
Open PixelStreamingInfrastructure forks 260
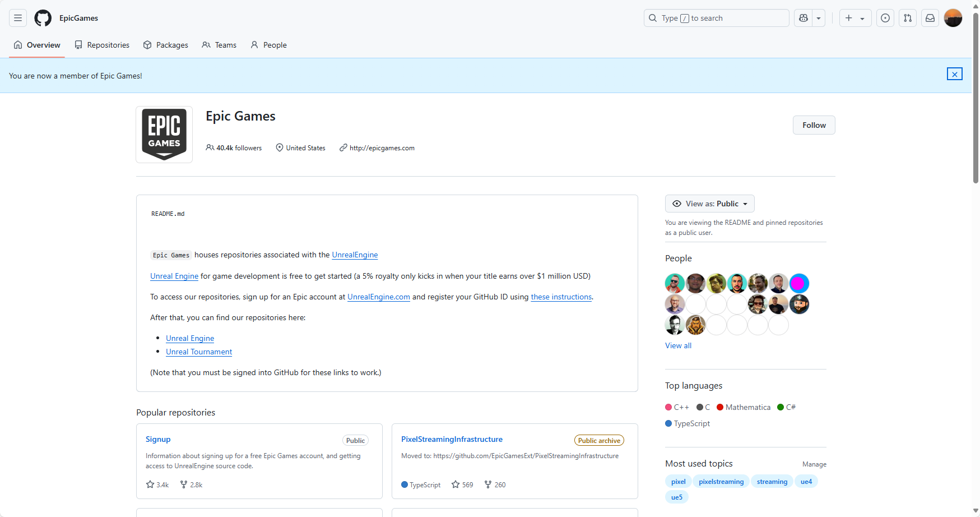tap(495, 484)
